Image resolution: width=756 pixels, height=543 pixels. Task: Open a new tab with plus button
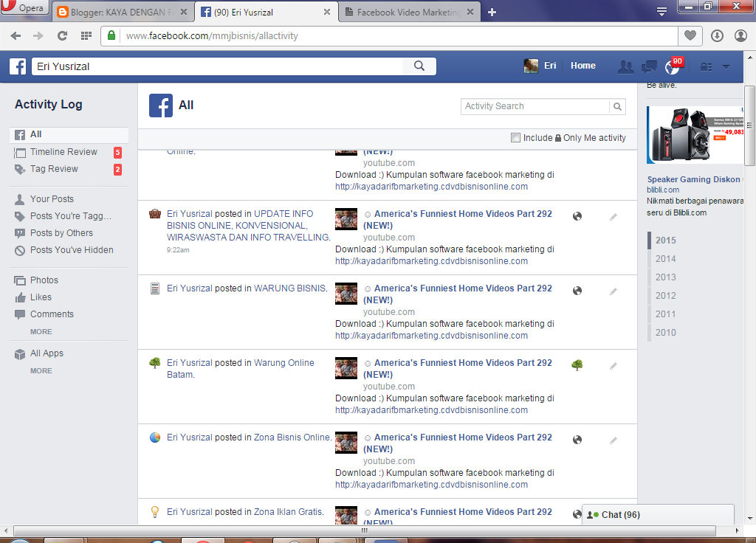[492, 12]
